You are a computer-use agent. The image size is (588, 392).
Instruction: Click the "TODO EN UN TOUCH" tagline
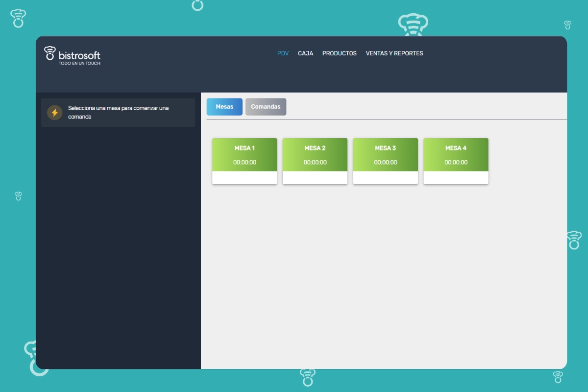pyautogui.click(x=79, y=63)
